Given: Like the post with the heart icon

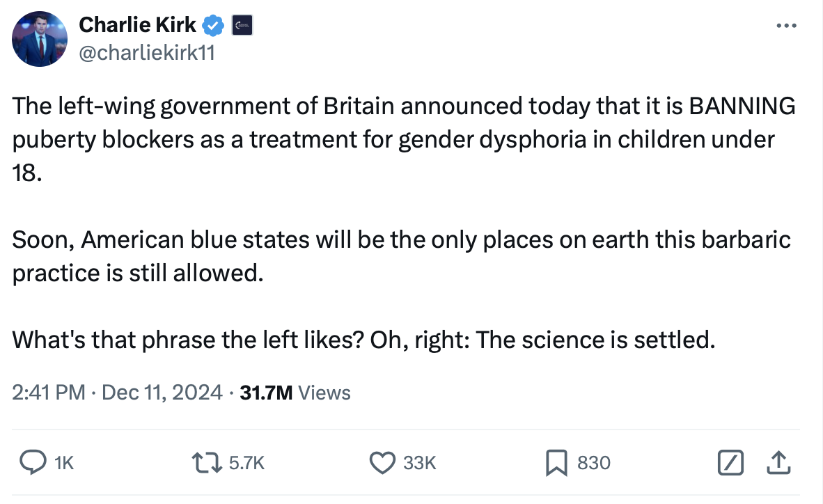Looking at the screenshot, I should (x=382, y=462).
